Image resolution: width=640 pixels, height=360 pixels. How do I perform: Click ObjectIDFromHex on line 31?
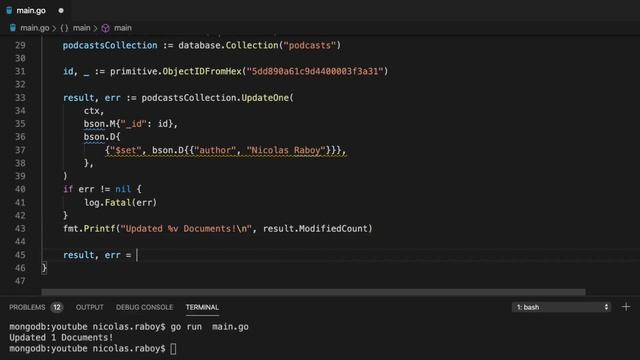click(202, 71)
